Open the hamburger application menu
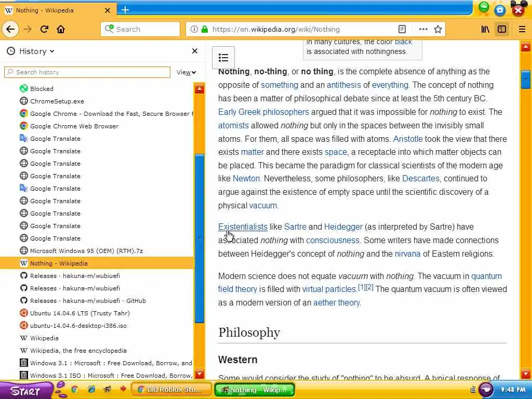The width and height of the screenshot is (532, 399). [522, 29]
